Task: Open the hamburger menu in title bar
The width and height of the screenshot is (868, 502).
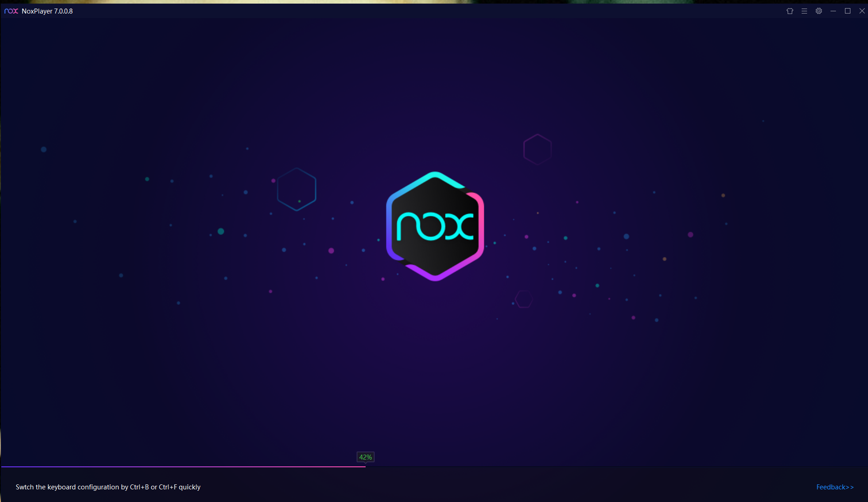Action: [804, 11]
